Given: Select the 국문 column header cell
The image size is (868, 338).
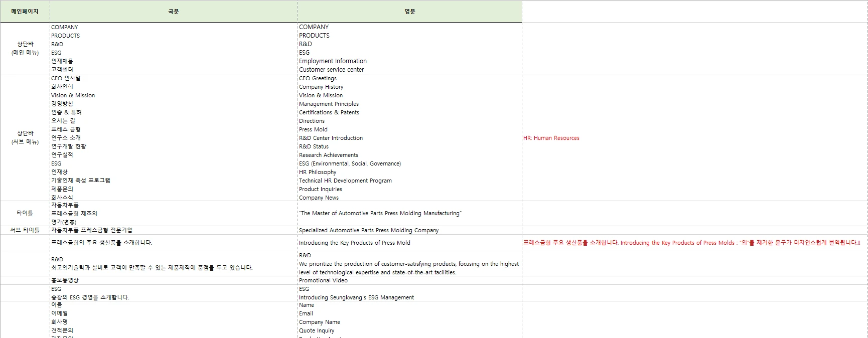Looking at the screenshot, I should point(174,12).
